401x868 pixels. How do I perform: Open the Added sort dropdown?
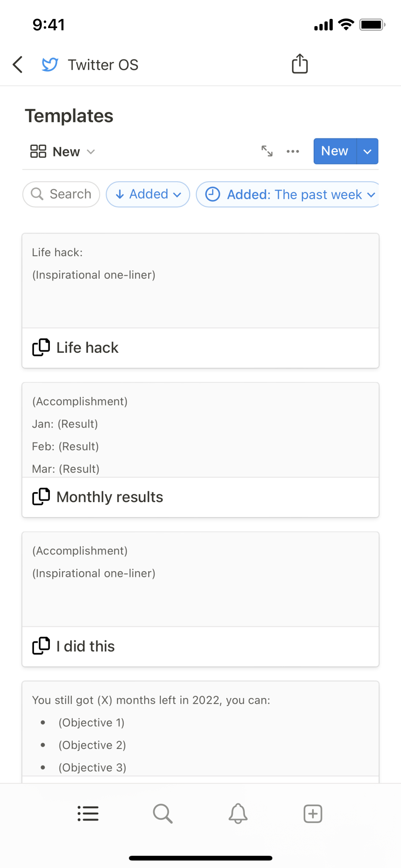coord(148,194)
